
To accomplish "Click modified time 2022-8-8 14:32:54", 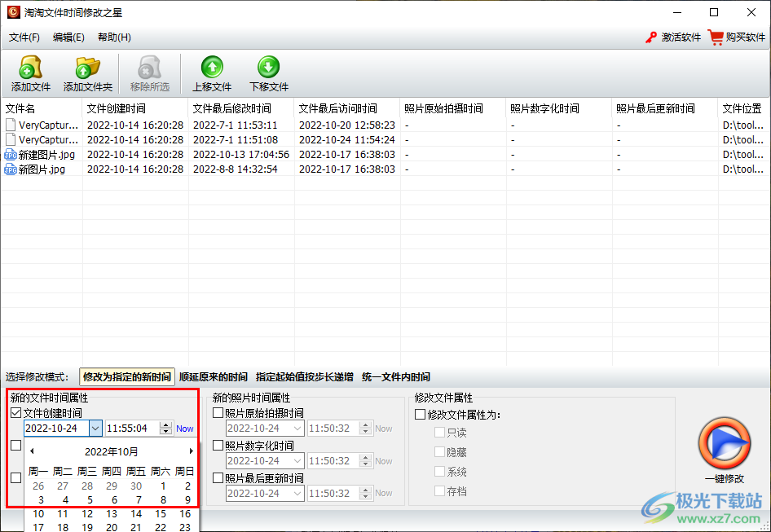I will pyautogui.click(x=235, y=169).
